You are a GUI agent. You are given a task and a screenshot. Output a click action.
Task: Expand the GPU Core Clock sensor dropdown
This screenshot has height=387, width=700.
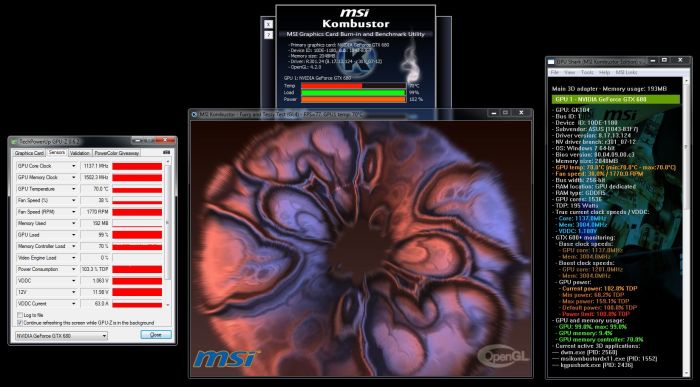(x=74, y=166)
